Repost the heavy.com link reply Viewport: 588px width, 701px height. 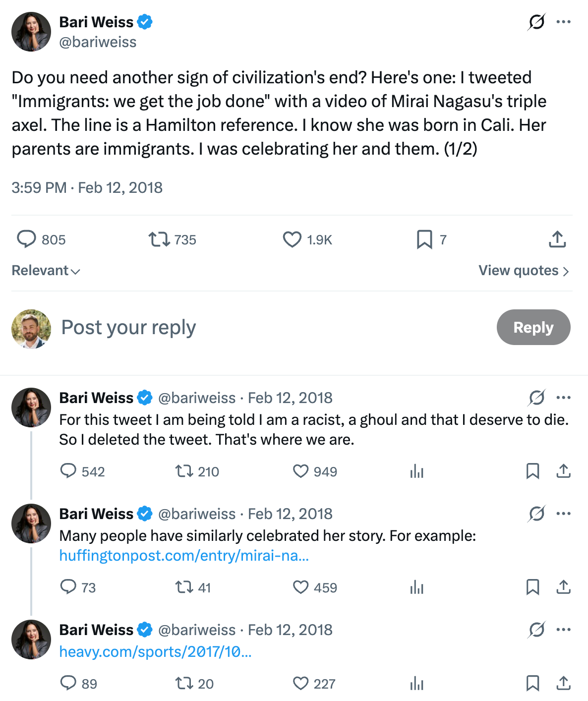tap(184, 684)
